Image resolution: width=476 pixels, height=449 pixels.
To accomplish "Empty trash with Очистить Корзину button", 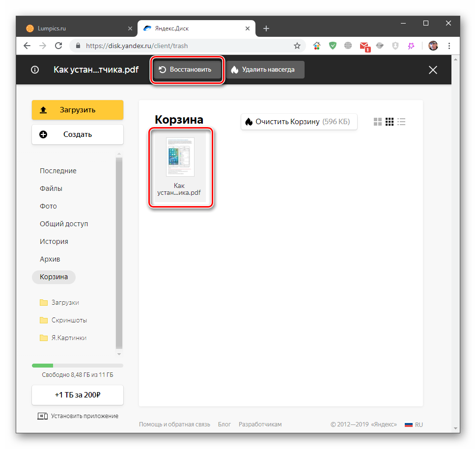I will click(x=299, y=122).
